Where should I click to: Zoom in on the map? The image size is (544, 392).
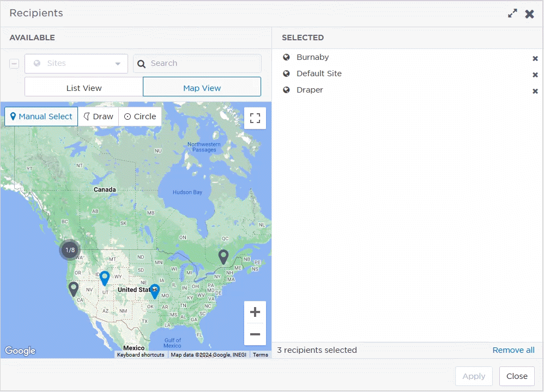(x=255, y=312)
